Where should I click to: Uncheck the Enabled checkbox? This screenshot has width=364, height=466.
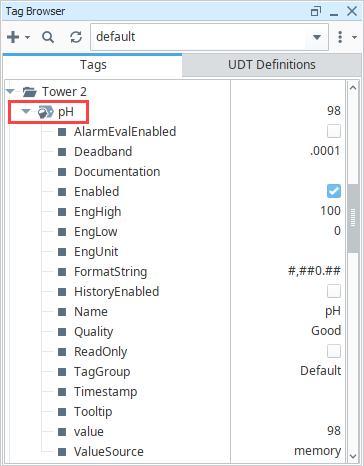(x=334, y=191)
